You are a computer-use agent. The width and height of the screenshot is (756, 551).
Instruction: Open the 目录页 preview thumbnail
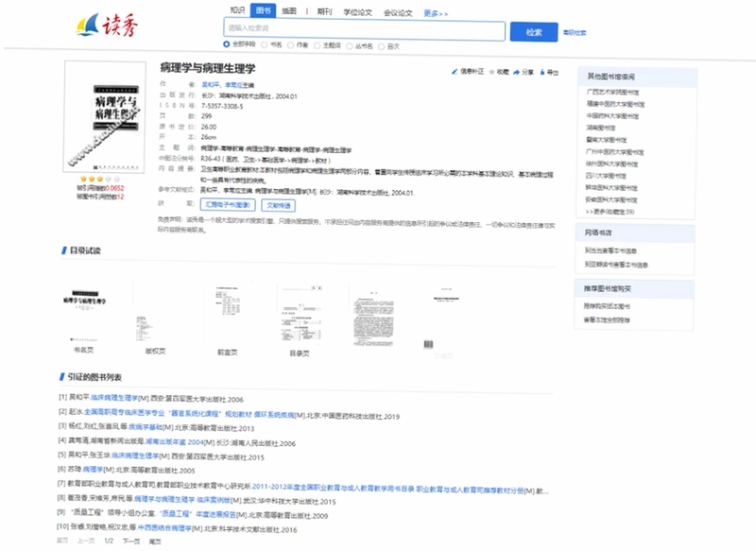(x=300, y=315)
